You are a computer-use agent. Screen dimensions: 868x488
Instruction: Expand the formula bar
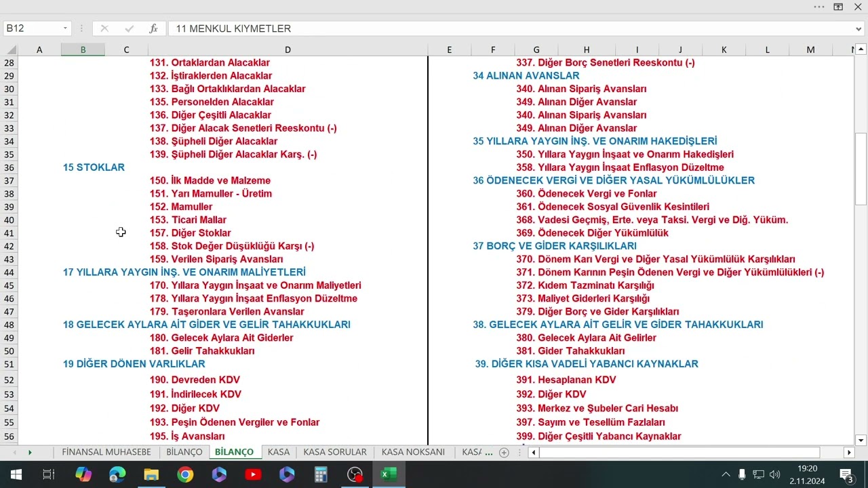click(x=859, y=28)
